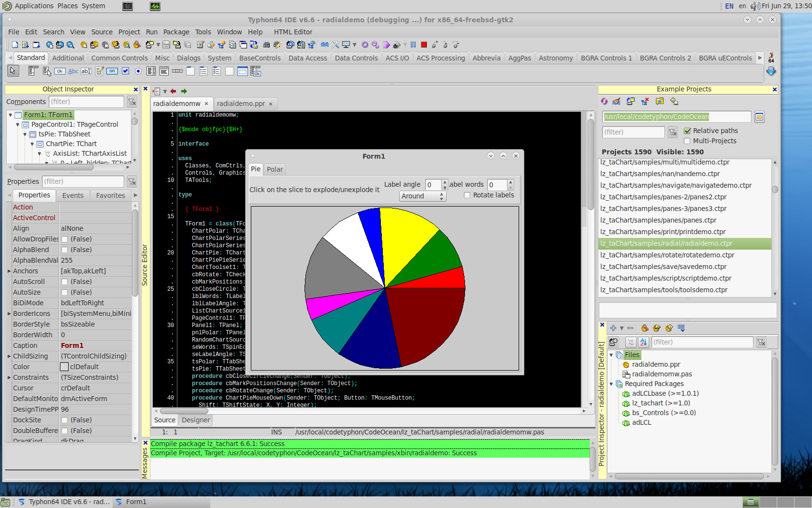Sort project files alphabetically with A-Z button
This screenshot has height=508, width=812.
643,342
